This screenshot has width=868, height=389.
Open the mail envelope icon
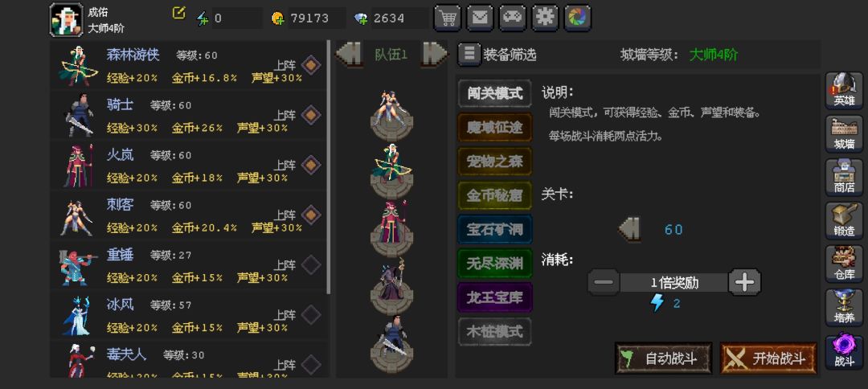(x=480, y=18)
